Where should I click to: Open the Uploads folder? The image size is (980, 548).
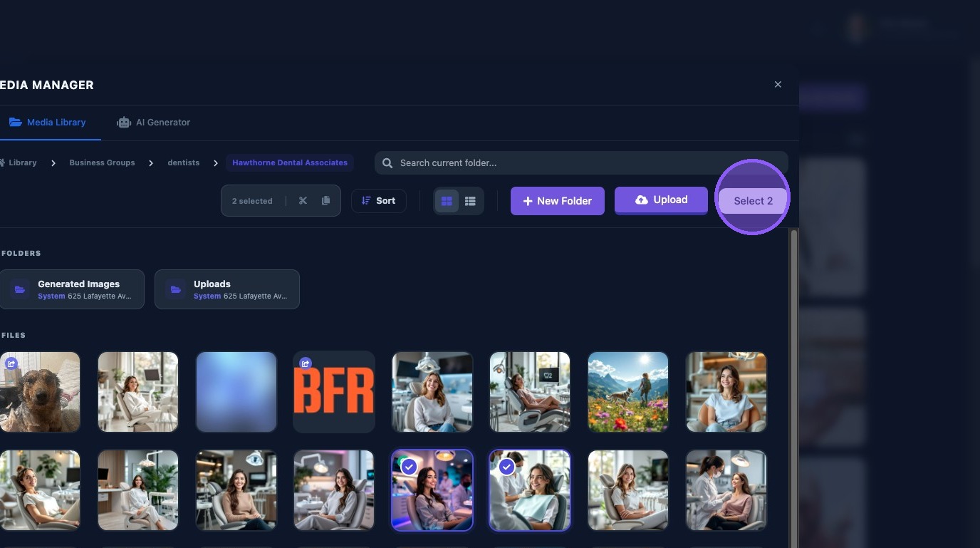(x=227, y=289)
